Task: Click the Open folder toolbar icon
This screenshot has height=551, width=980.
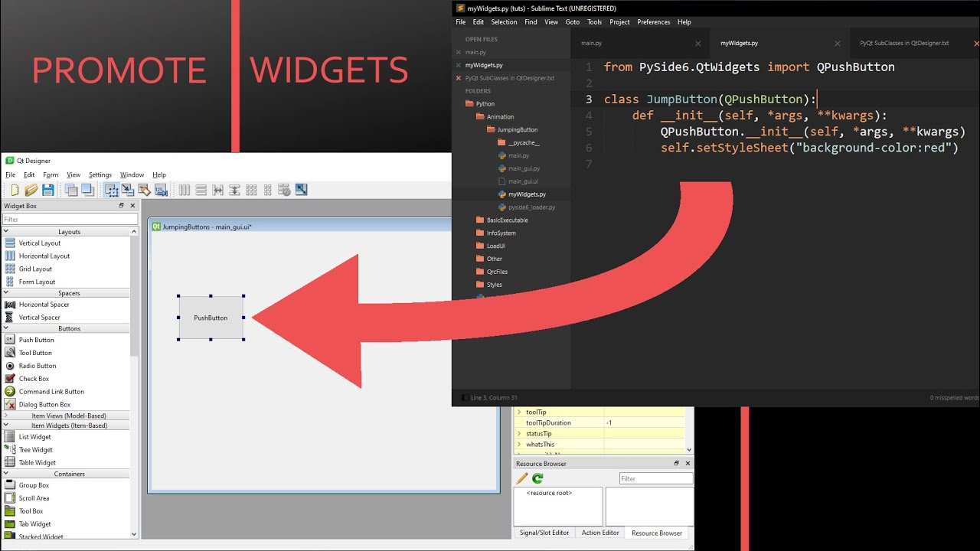Action: point(31,190)
